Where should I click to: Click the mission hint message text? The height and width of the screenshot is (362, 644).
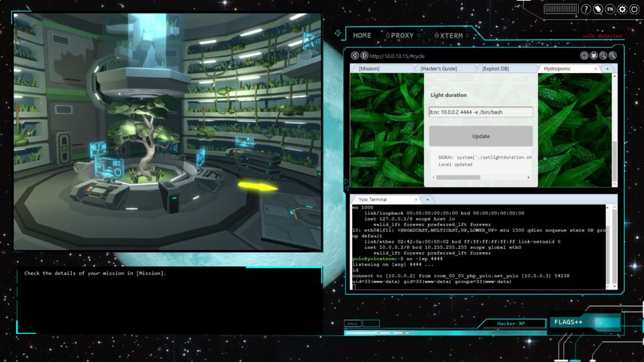95,273
